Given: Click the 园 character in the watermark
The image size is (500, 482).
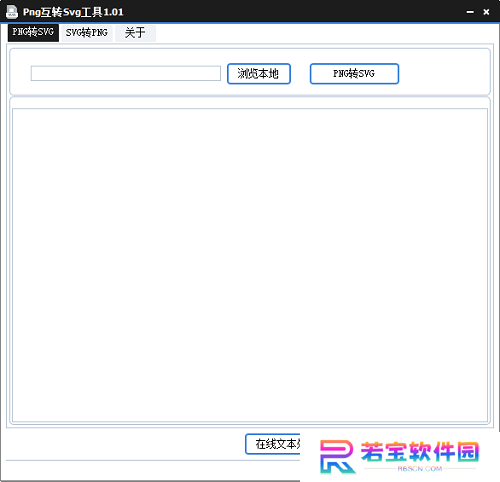Looking at the screenshot, I should pos(468,452).
